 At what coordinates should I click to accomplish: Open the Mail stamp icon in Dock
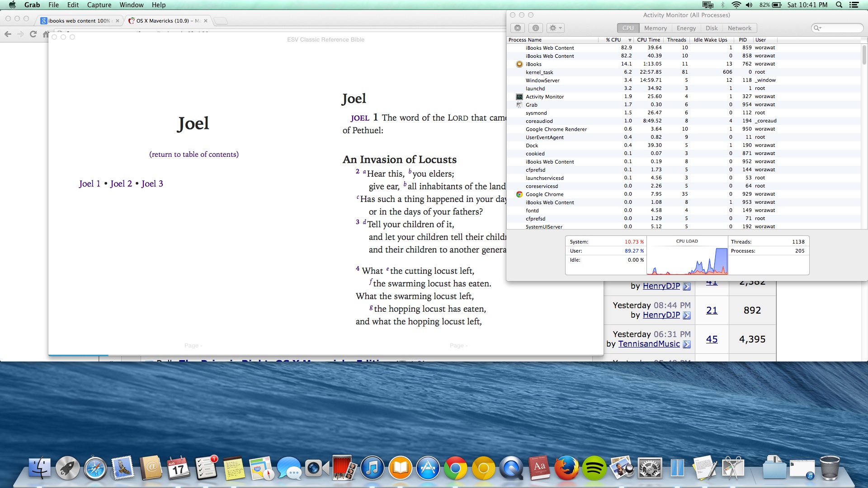(123, 468)
